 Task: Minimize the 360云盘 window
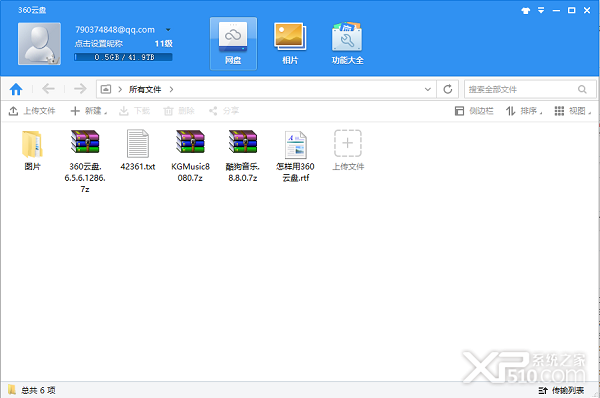pyautogui.click(x=556, y=10)
